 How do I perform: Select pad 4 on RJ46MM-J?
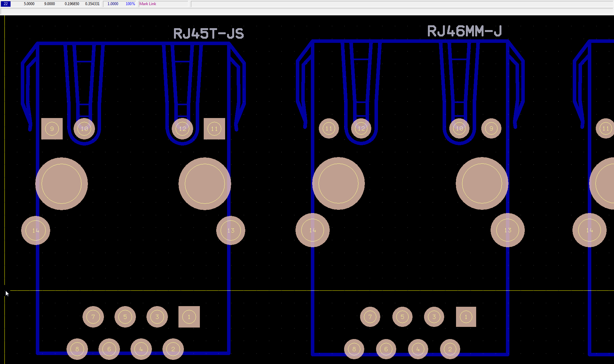pyautogui.click(x=418, y=349)
